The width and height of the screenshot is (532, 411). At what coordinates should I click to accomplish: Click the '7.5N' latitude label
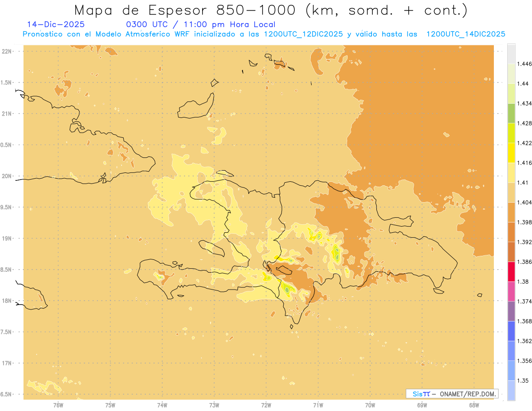tap(7, 332)
